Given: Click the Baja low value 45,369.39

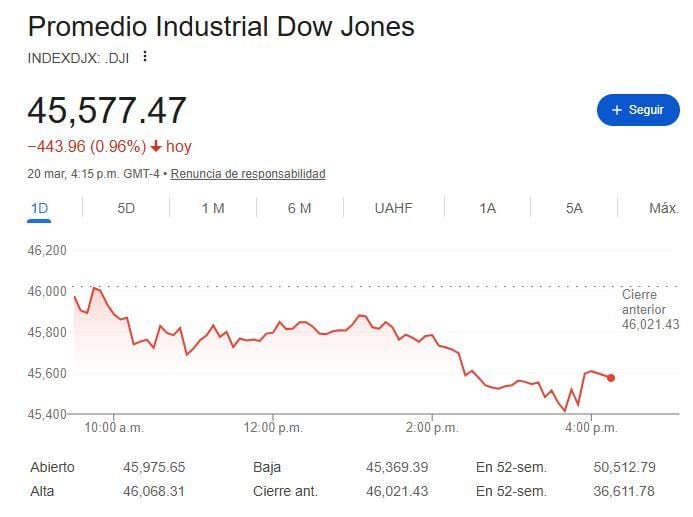Looking at the screenshot, I should [x=397, y=467].
